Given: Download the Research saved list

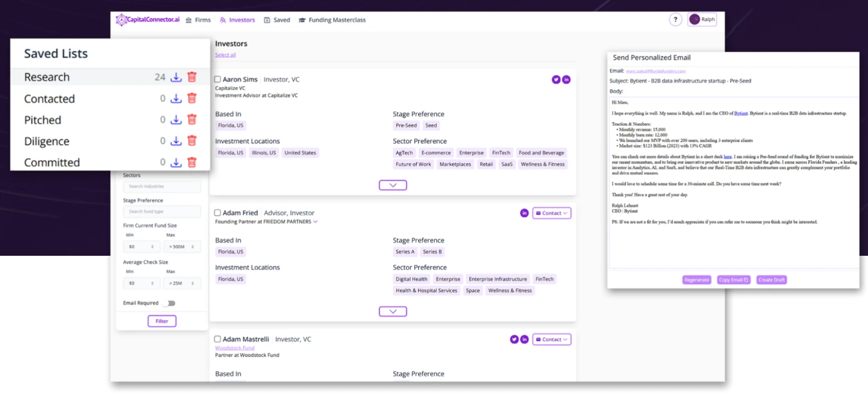Looking at the screenshot, I should pyautogui.click(x=176, y=77).
